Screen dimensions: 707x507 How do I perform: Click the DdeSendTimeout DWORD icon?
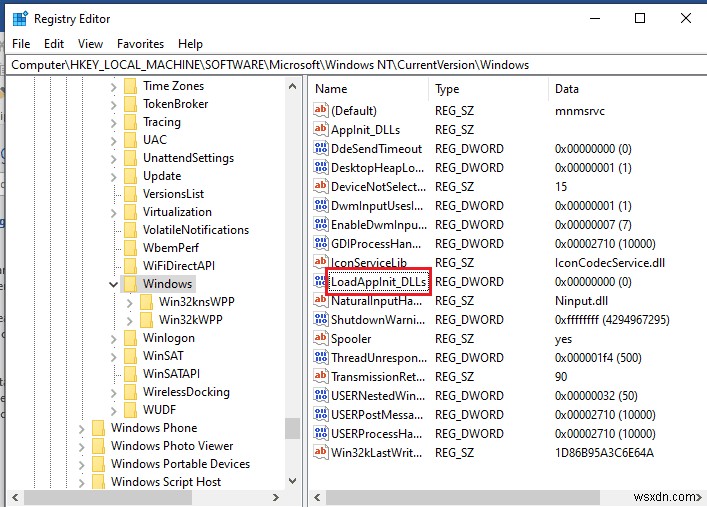pos(321,148)
